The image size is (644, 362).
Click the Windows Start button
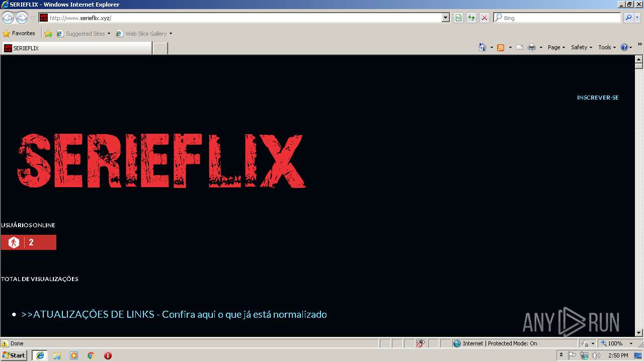[x=14, y=355]
